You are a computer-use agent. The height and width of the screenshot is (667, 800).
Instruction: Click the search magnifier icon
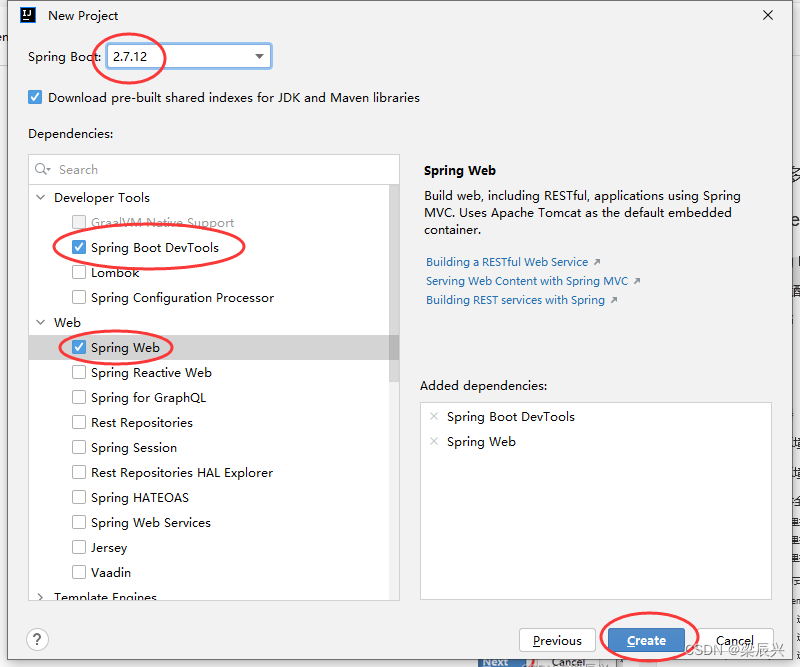[x=42, y=169]
